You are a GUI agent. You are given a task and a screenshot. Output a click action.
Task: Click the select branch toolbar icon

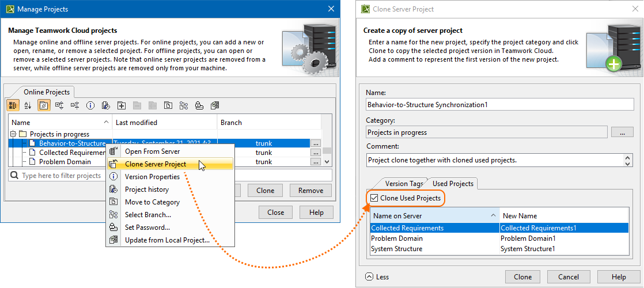[184, 105]
